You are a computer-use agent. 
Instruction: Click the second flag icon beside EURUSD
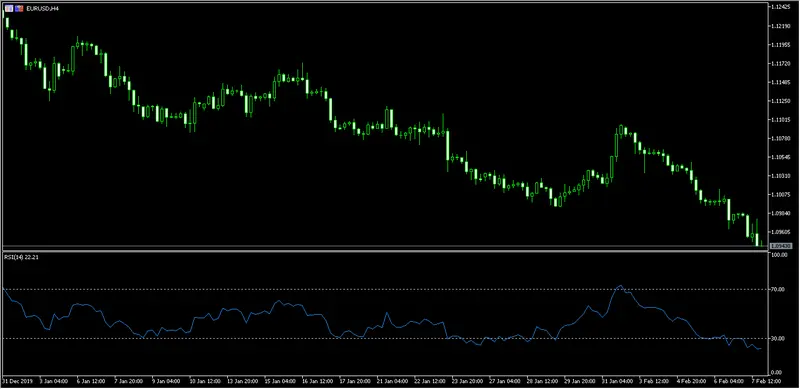[x=19, y=8]
